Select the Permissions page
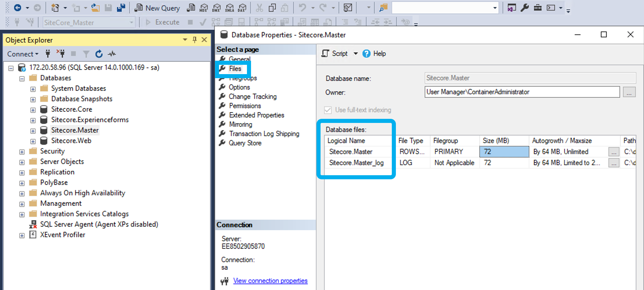644x290 pixels. (x=245, y=106)
